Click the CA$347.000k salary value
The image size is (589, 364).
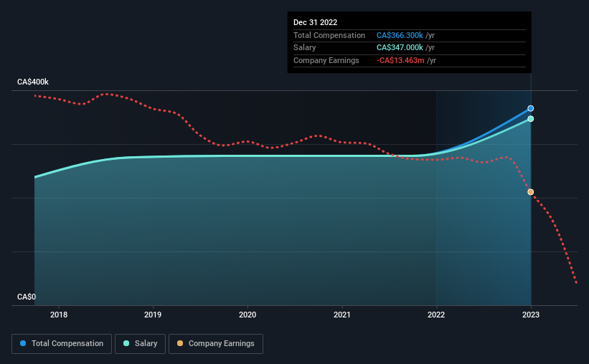pyautogui.click(x=400, y=48)
